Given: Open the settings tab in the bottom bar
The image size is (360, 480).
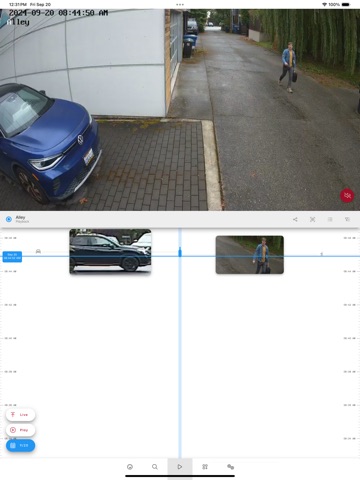Looking at the screenshot, I should click(x=230, y=467).
